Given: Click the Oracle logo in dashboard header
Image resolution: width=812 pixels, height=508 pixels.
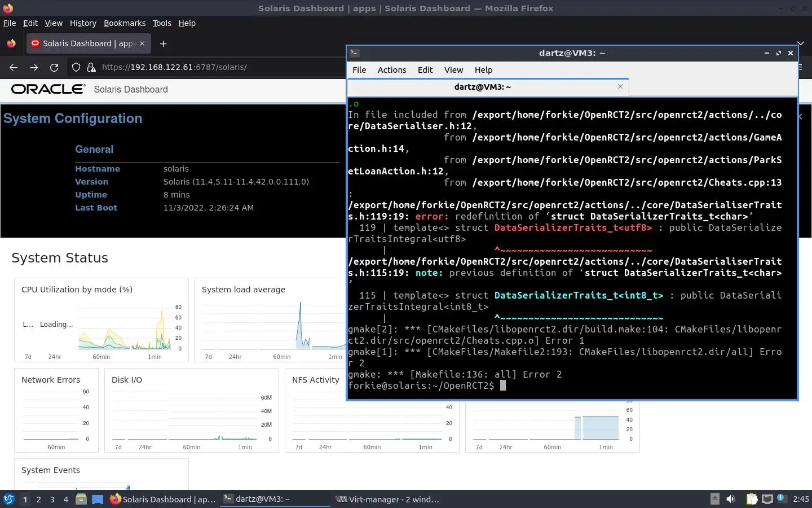Looking at the screenshot, I should 48,89.
